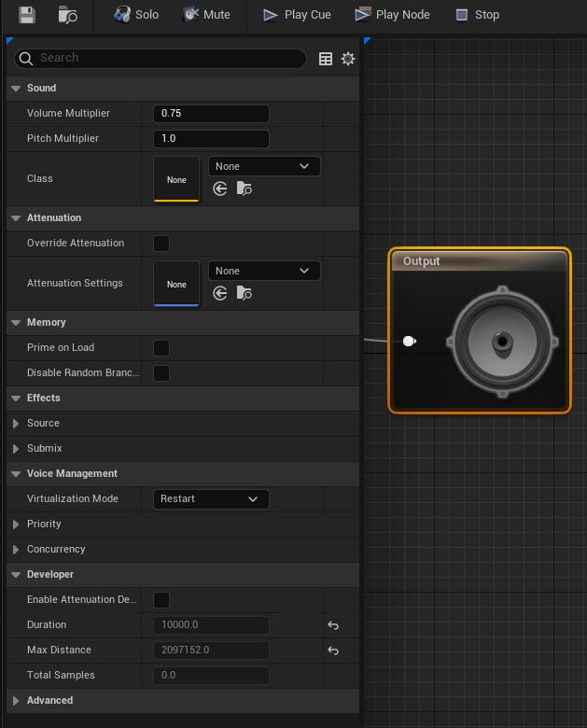Open the Virtualization Mode dropdown
This screenshot has width=587, height=728.
[211, 499]
